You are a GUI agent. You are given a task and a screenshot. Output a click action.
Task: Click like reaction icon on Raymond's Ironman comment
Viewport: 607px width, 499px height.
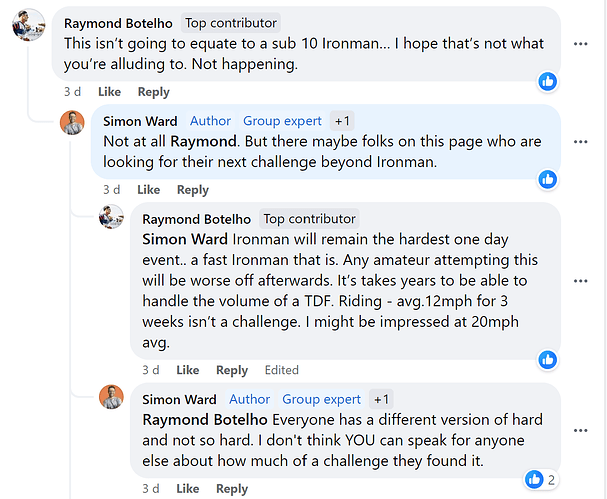(x=547, y=360)
